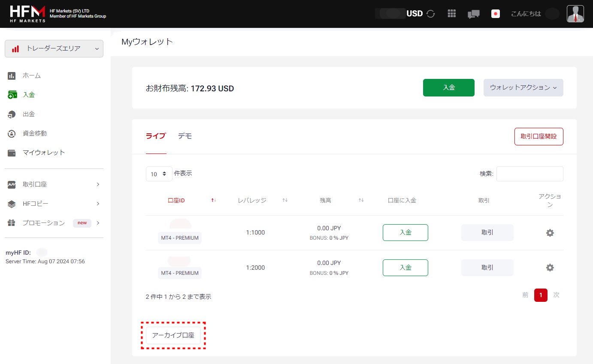Focus the 検索 search field
The height and width of the screenshot is (364, 593).
tap(530, 174)
